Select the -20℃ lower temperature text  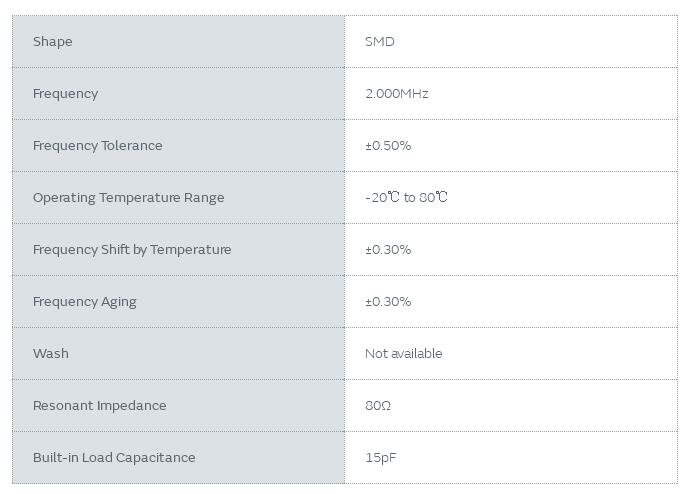(x=382, y=197)
